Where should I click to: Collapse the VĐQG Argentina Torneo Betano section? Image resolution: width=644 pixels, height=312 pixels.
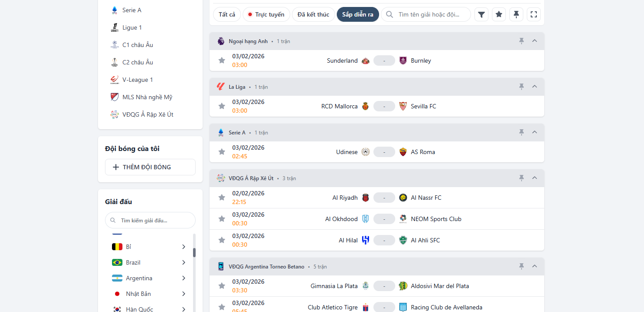[535, 266]
